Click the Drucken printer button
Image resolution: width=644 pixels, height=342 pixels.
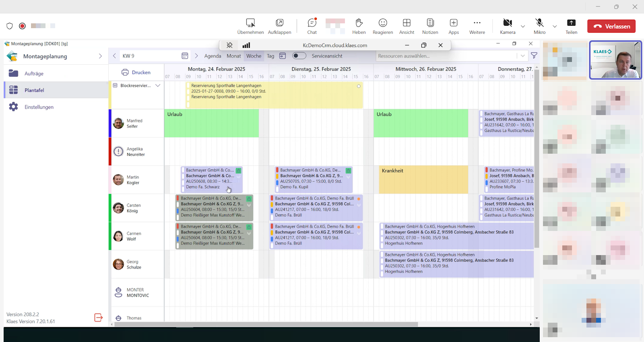click(136, 72)
